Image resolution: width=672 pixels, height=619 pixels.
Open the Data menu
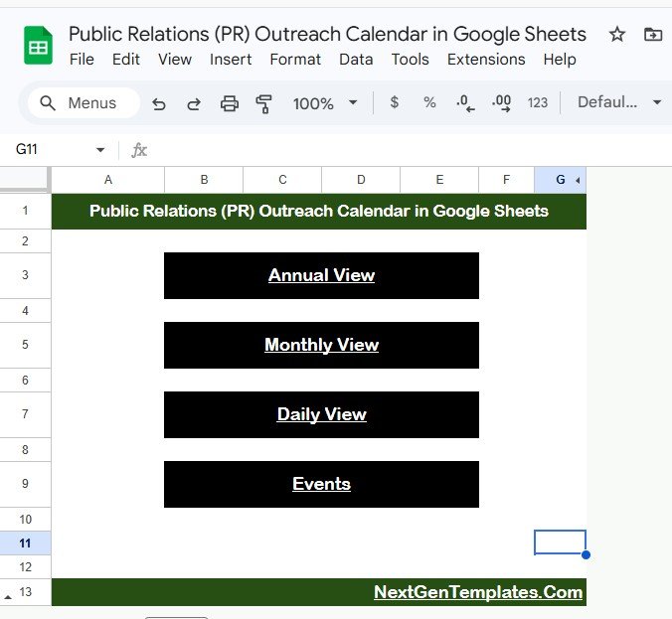point(356,59)
